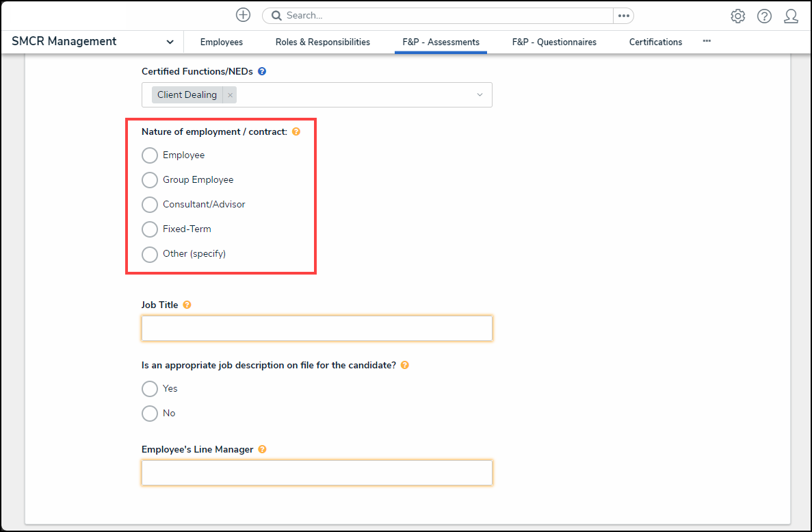Switch to the Roles & Responsibilities tab
Viewport: 812px width, 532px height.
tap(323, 42)
